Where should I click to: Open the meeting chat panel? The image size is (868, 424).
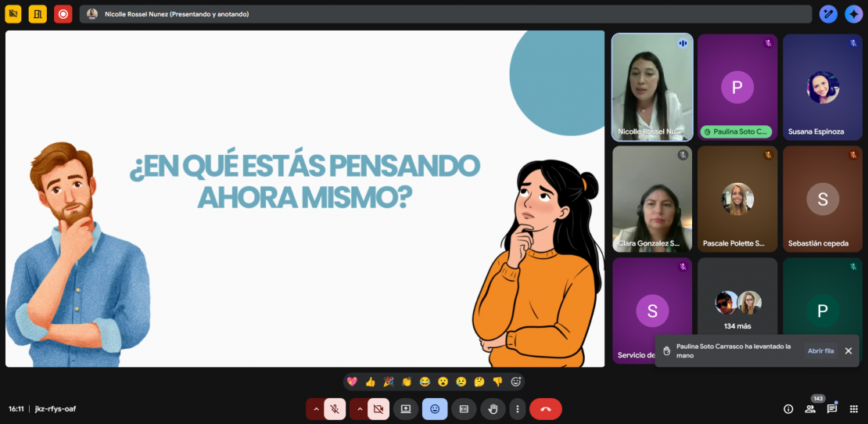tap(831, 408)
